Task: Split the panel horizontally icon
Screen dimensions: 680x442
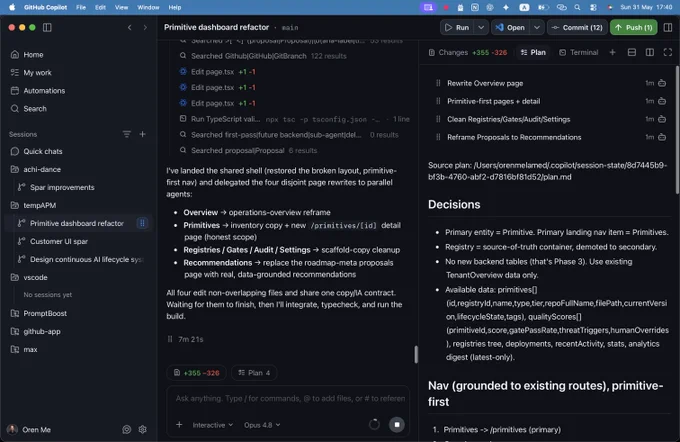Action: point(632,52)
